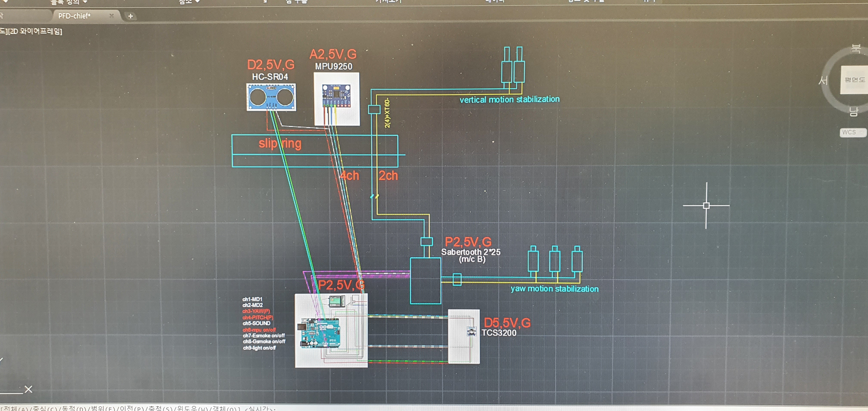Select the 'ch6-mpu on/off' red text
Viewport: 868px width, 411px height.
[259, 330]
